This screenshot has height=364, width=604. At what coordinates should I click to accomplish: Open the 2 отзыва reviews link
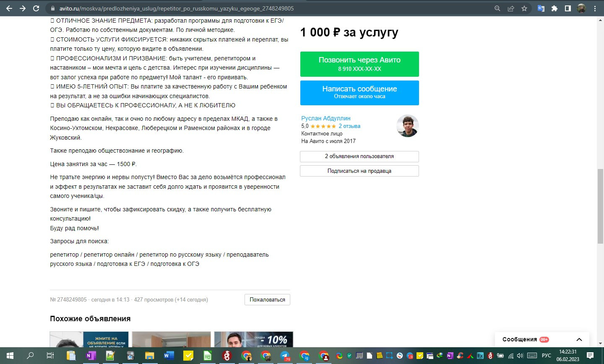[x=349, y=126]
